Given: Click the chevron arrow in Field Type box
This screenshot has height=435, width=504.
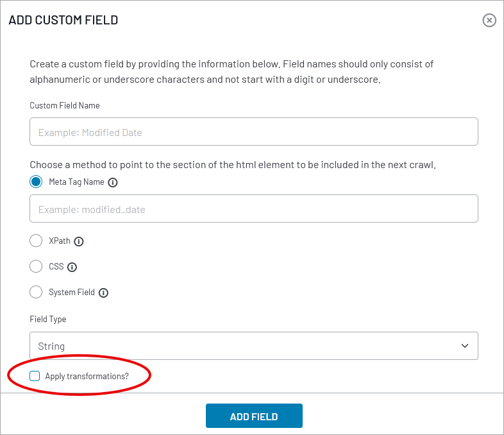Looking at the screenshot, I should 465,346.
